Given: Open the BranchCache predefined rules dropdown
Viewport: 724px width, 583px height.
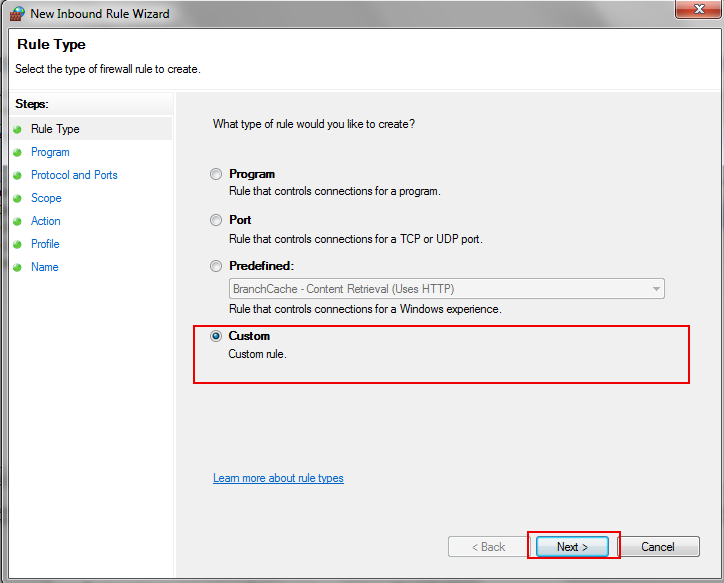Looking at the screenshot, I should point(656,289).
